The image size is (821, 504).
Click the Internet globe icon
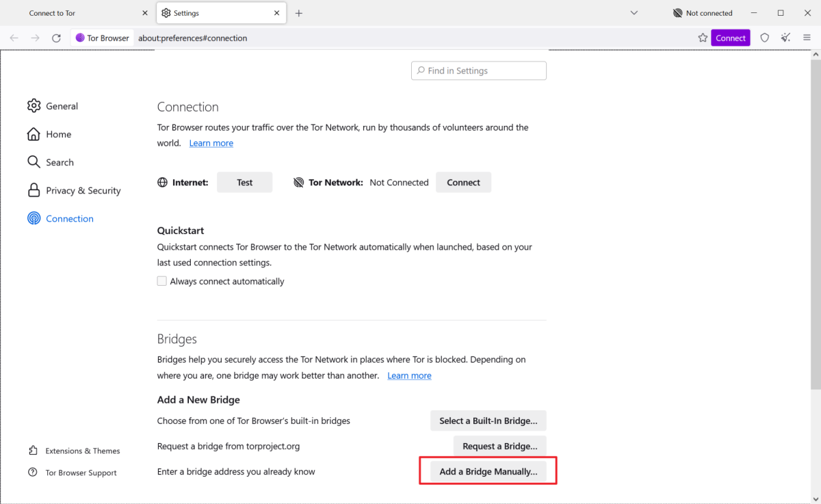click(x=163, y=183)
